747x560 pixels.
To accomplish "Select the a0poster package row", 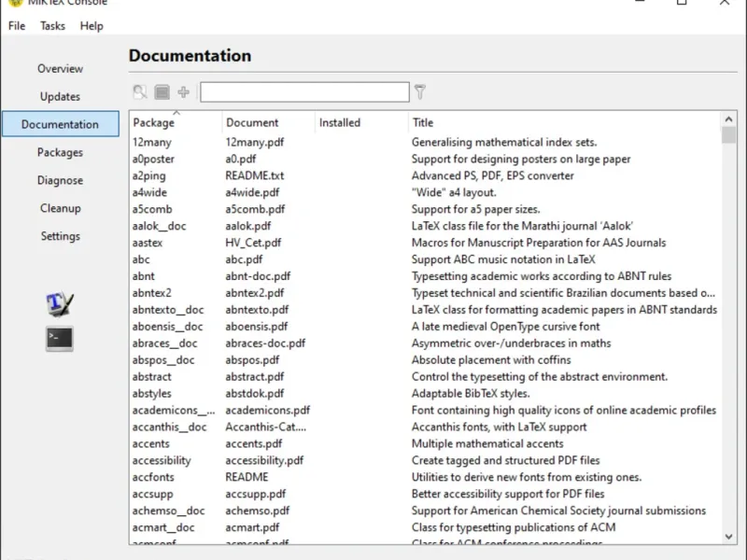I will (426, 159).
